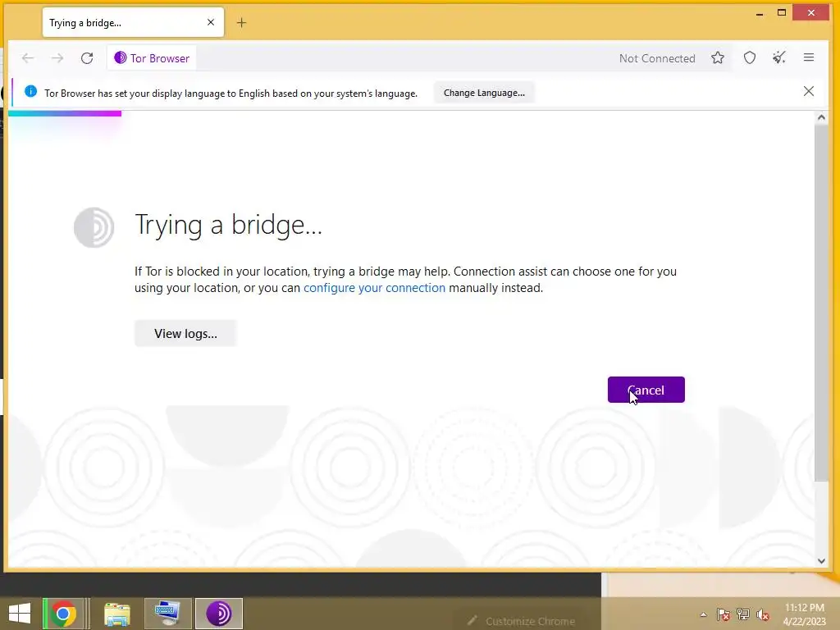
Task: Follow the configure your connection link
Action: tap(374, 288)
